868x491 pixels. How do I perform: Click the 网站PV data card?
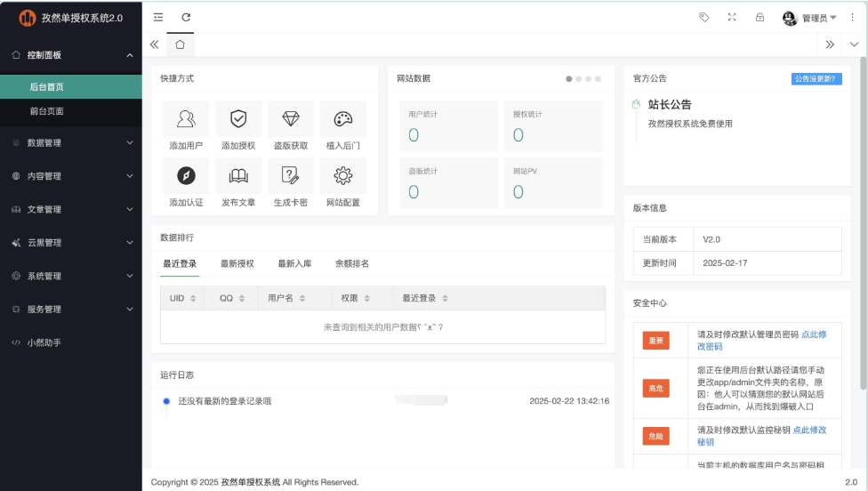pyautogui.click(x=553, y=182)
